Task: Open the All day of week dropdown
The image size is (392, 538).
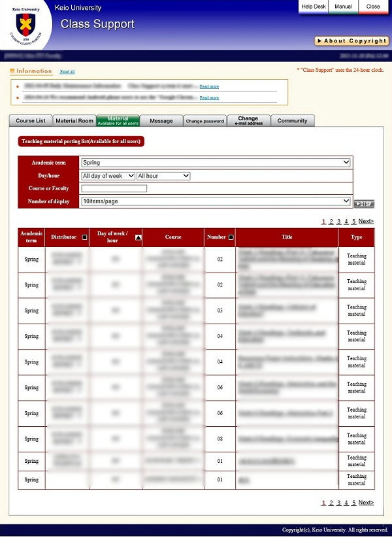Action: click(x=108, y=176)
